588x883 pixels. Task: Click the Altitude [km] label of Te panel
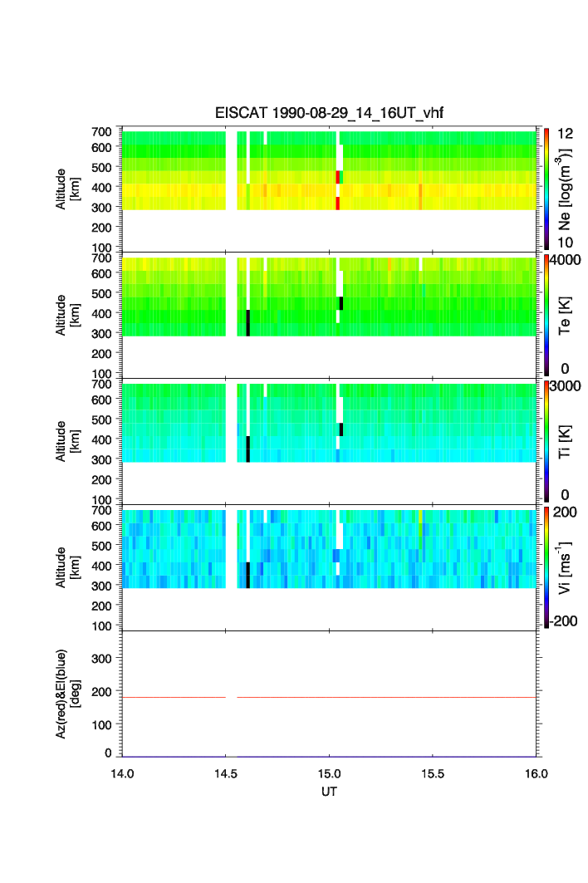tap(67, 316)
